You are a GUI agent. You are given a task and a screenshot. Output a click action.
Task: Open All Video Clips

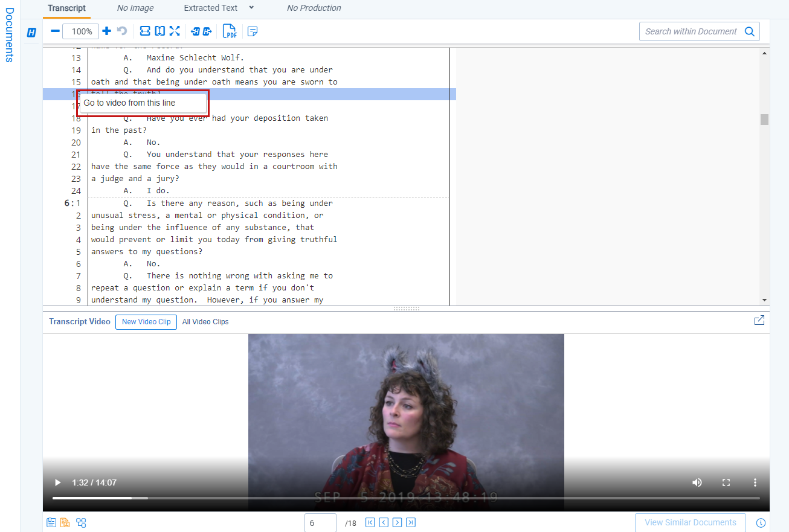tap(205, 322)
